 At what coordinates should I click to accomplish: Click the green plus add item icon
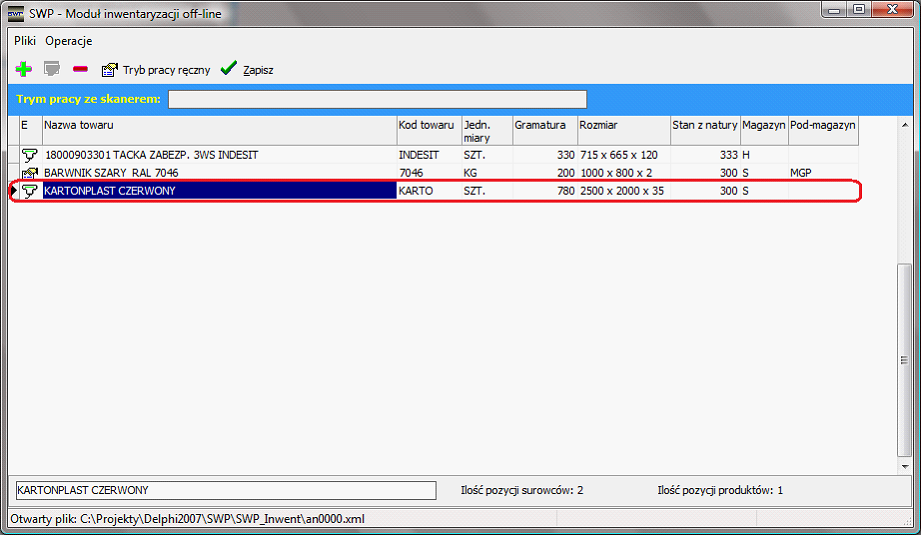pyautogui.click(x=23, y=70)
